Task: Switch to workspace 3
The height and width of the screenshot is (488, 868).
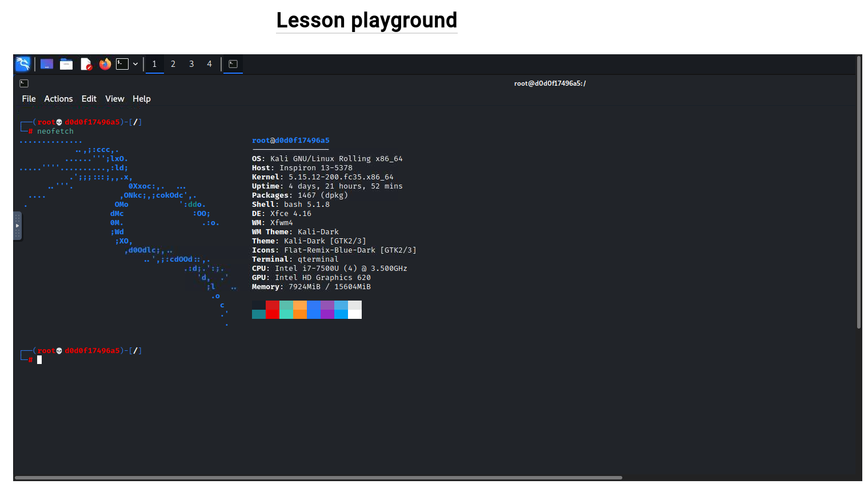Action: (191, 64)
